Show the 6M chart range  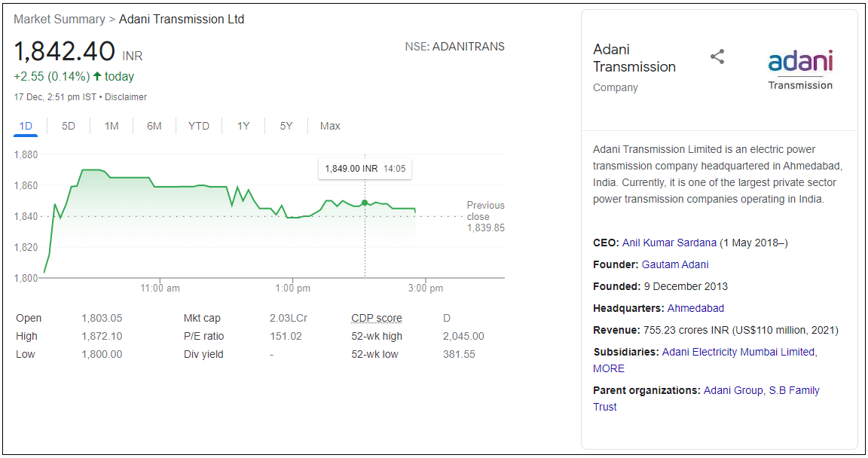click(154, 126)
